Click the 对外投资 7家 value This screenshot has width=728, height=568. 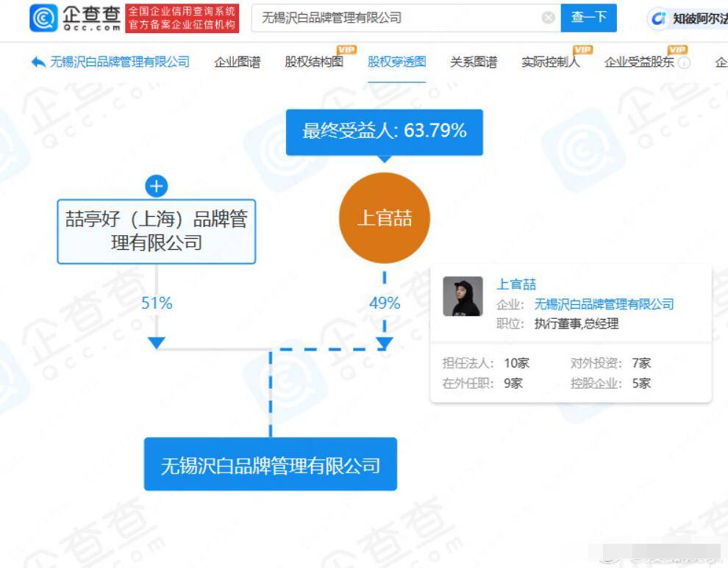641,363
